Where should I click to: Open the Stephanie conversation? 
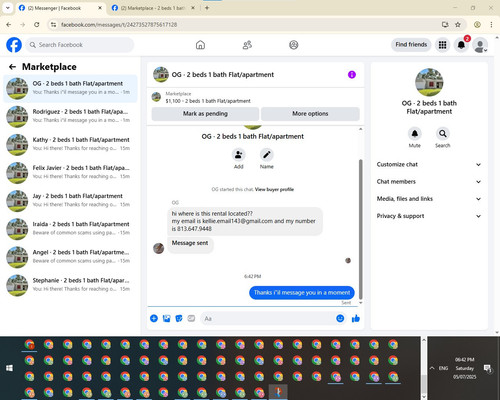click(x=70, y=285)
